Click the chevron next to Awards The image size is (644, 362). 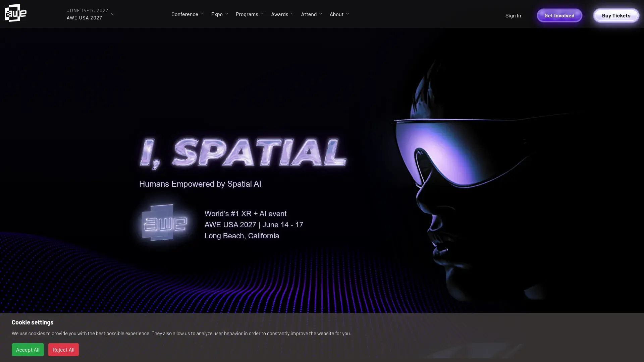pyautogui.click(x=292, y=14)
